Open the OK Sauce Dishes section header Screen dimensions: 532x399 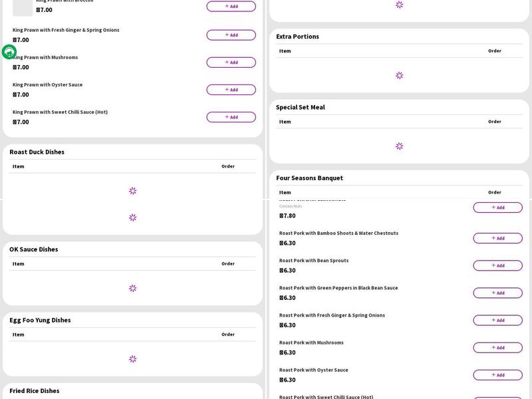tap(34, 249)
